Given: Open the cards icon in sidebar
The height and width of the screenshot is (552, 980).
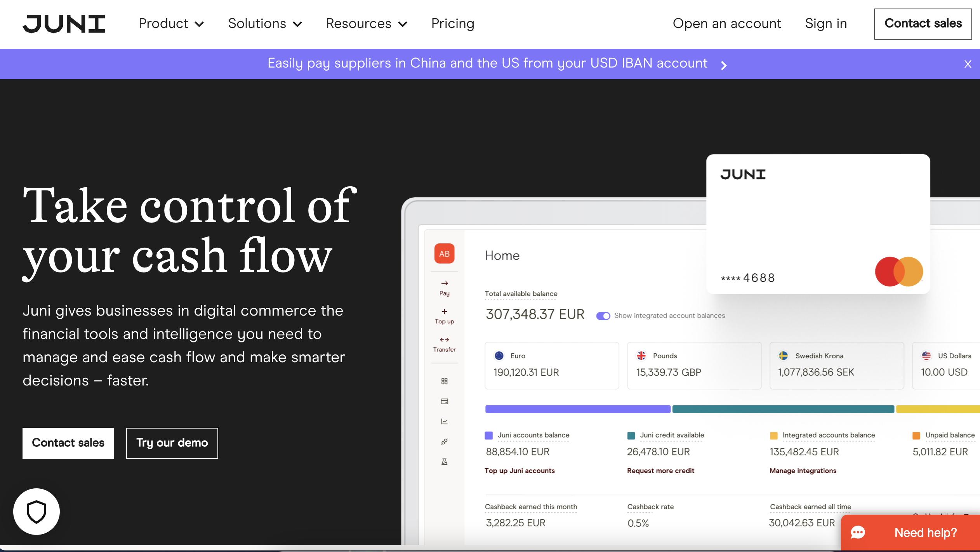Looking at the screenshot, I should click(444, 401).
